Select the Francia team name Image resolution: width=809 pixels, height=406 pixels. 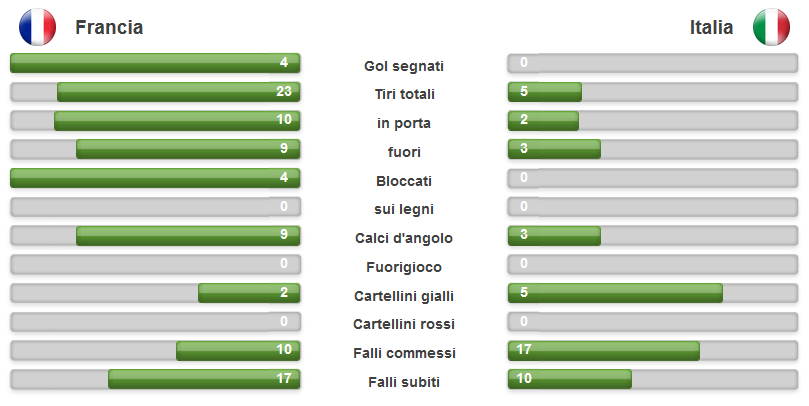(109, 27)
